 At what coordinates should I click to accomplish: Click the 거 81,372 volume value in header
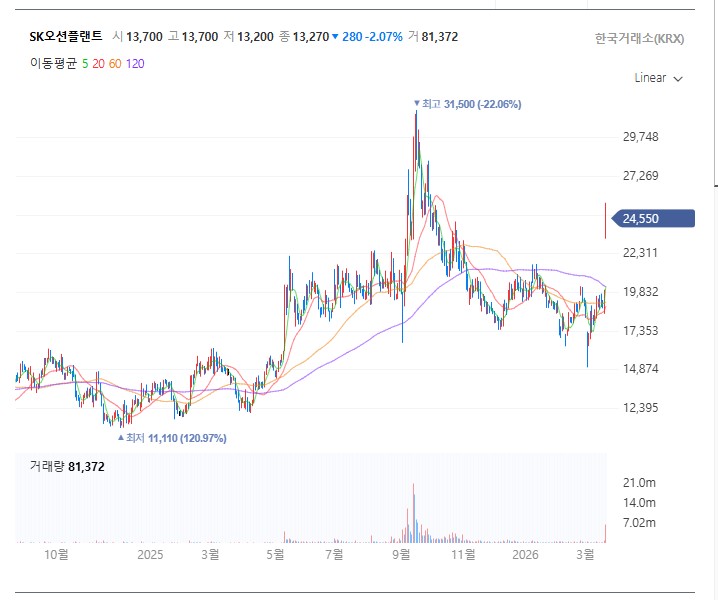tap(433, 37)
